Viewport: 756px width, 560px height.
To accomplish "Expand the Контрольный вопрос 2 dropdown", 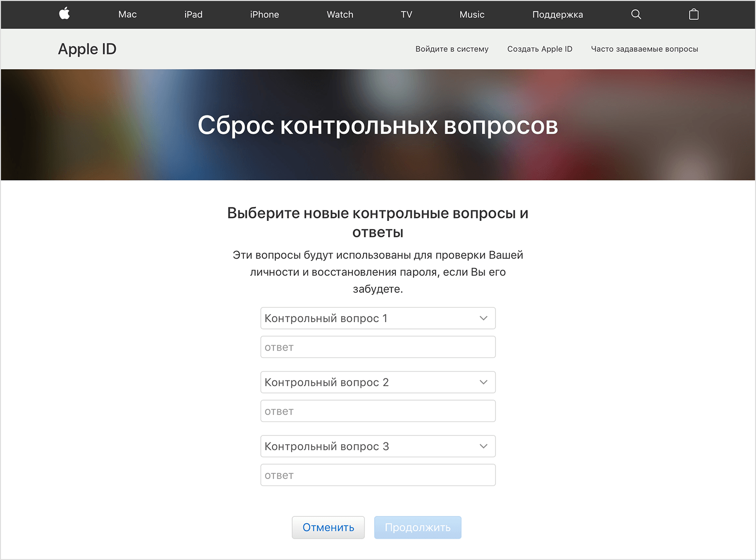I will pos(378,382).
